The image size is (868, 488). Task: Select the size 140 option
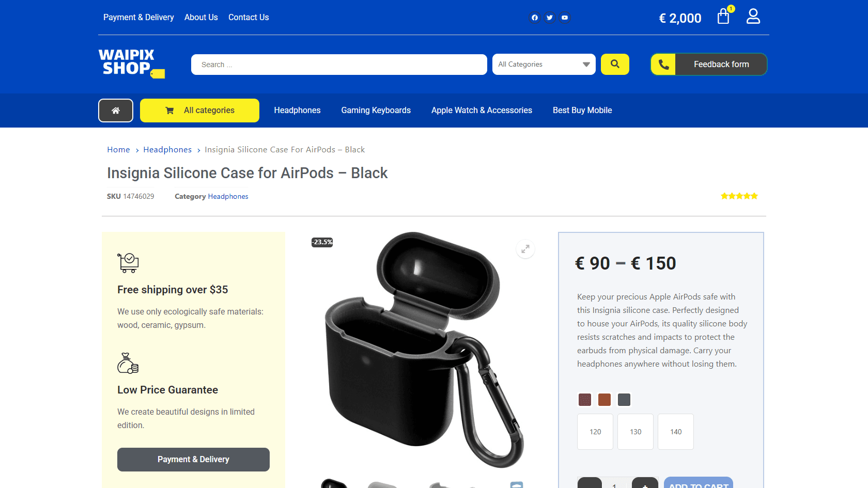point(676,432)
